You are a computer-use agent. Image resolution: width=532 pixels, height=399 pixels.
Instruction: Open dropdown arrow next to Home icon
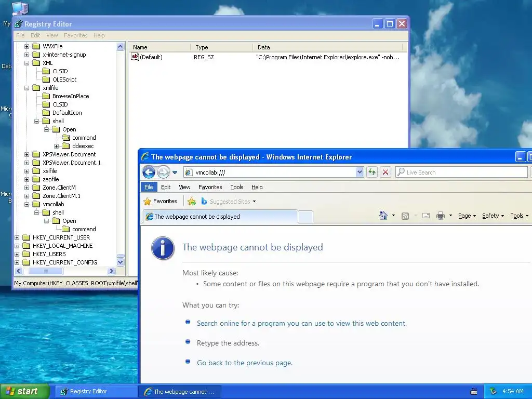[393, 216]
